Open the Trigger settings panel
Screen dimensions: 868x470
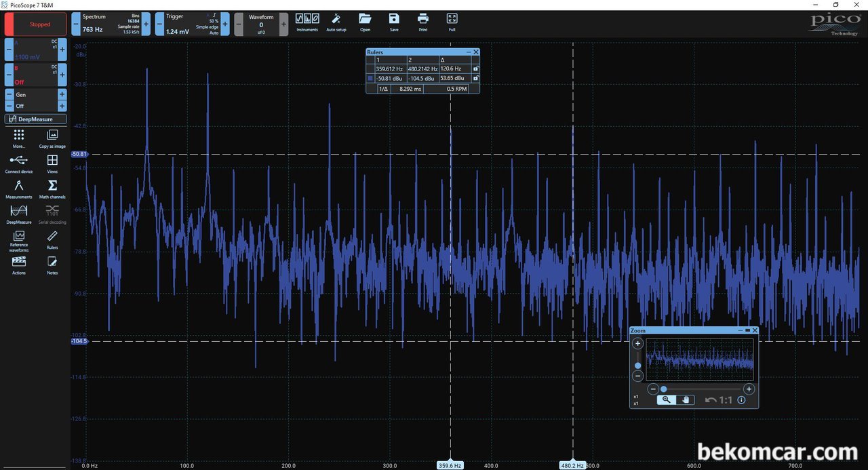pos(193,24)
